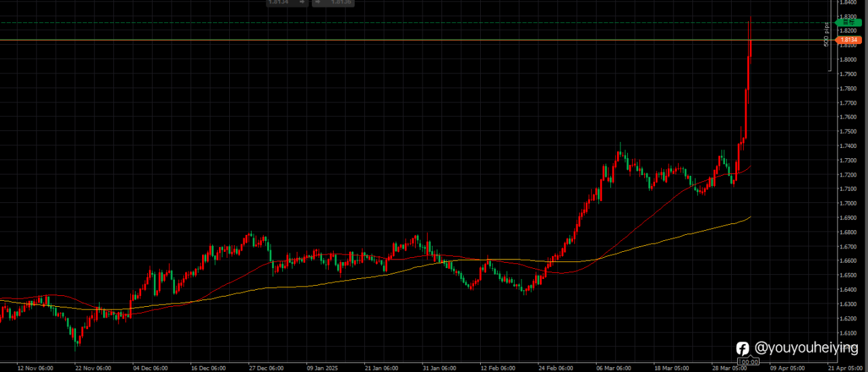868x372 pixels.
Task: Click the 1.8134 sell price box at top
Action: click(287, 3)
